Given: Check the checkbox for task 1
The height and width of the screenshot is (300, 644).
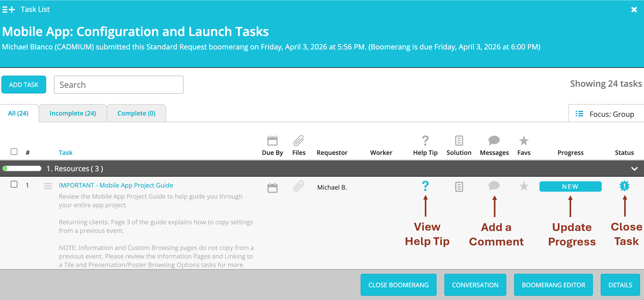Looking at the screenshot, I should 14,184.
